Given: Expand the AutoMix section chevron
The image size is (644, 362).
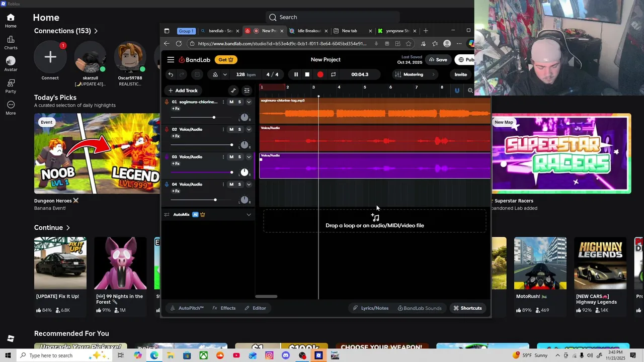Looking at the screenshot, I should pyautogui.click(x=249, y=215).
